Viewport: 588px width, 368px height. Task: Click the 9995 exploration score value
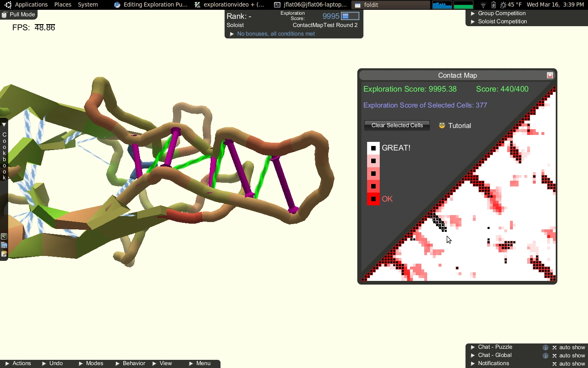(x=331, y=16)
